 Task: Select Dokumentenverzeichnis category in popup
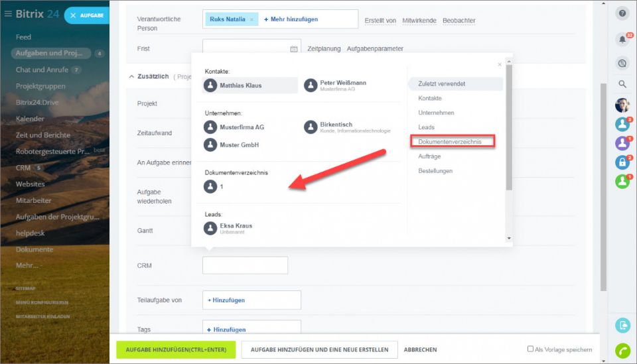pyautogui.click(x=455, y=142)
